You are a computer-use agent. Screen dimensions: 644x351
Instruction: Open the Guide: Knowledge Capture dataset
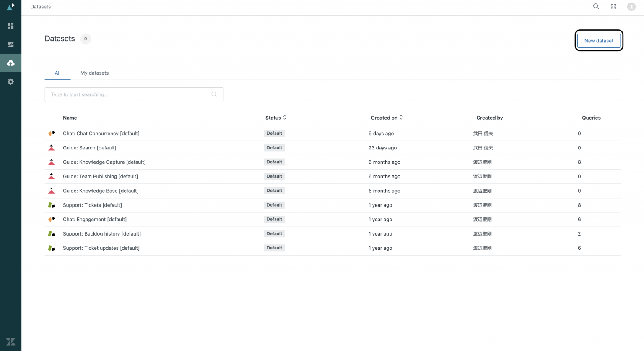click(x=104, y=162)
